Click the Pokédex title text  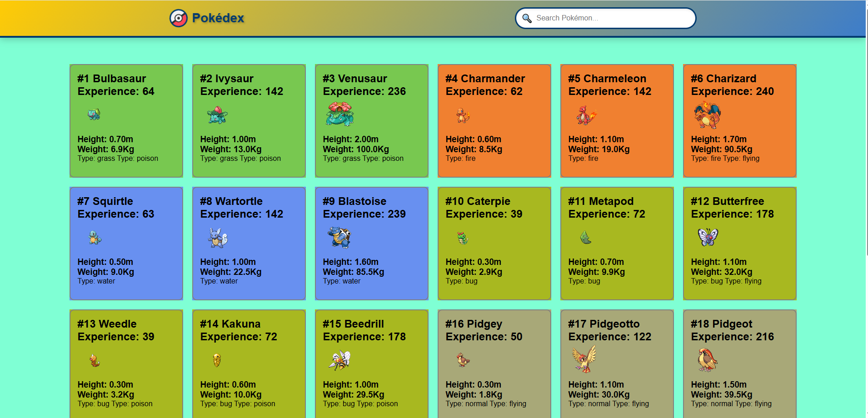tap(218, 18)
